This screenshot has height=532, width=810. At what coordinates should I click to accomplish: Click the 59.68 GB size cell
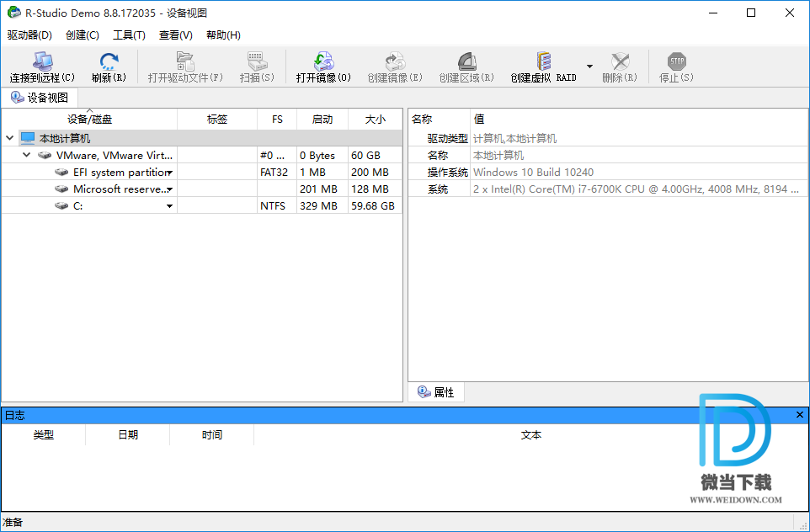[x=373, y=205]
